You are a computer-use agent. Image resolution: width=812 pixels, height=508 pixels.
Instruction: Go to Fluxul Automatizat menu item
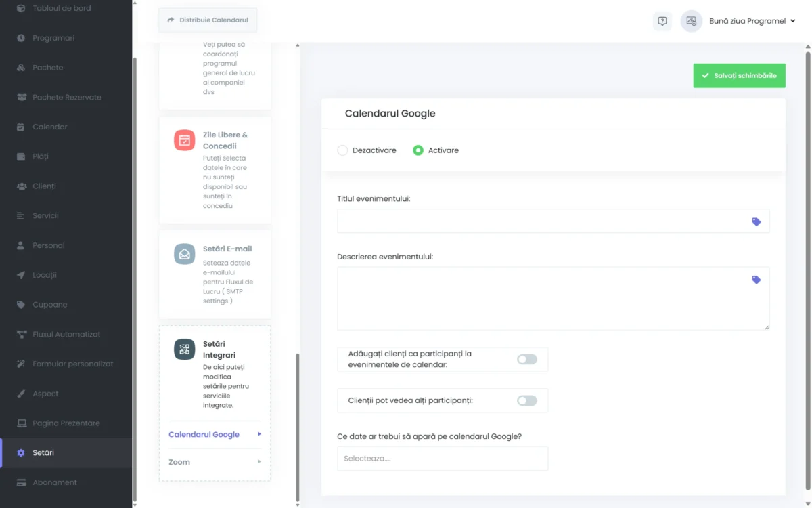66,334
